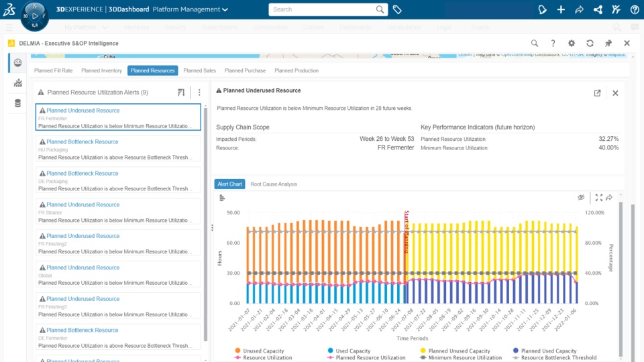The height and width of the screenshot is (362, 644).
Task: Click the Dassault Systemes 3DS logo
Action: point(9,9)
